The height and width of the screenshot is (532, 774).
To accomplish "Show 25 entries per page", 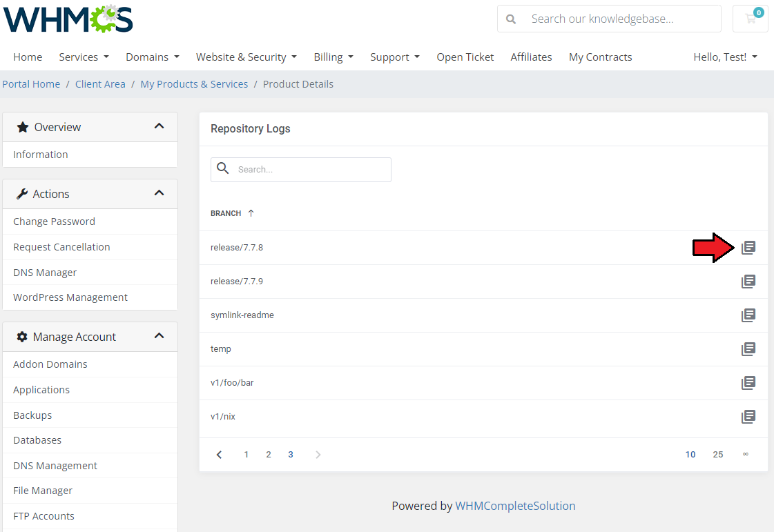I will (717, 455).
